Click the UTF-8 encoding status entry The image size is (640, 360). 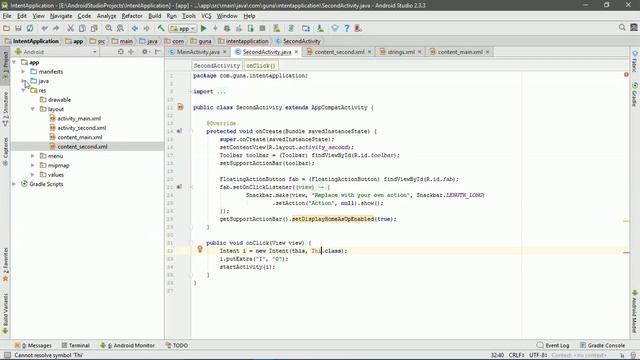(538, 356)
